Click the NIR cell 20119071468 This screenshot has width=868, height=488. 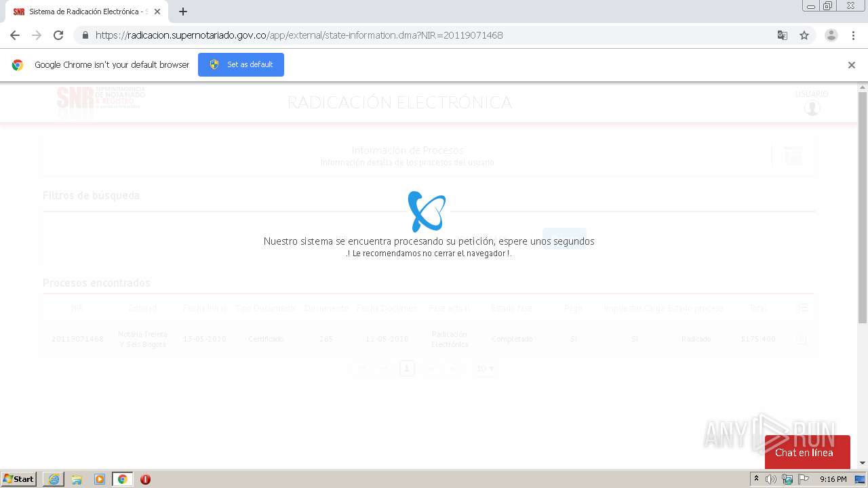click(x=77, y=339)
